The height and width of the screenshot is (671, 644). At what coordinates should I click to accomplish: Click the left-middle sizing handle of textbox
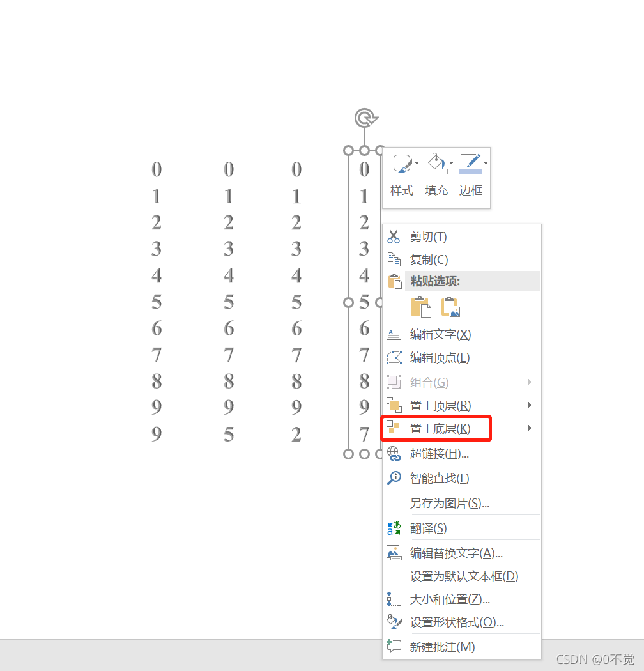pyautogui.click(x=348, y=302)
